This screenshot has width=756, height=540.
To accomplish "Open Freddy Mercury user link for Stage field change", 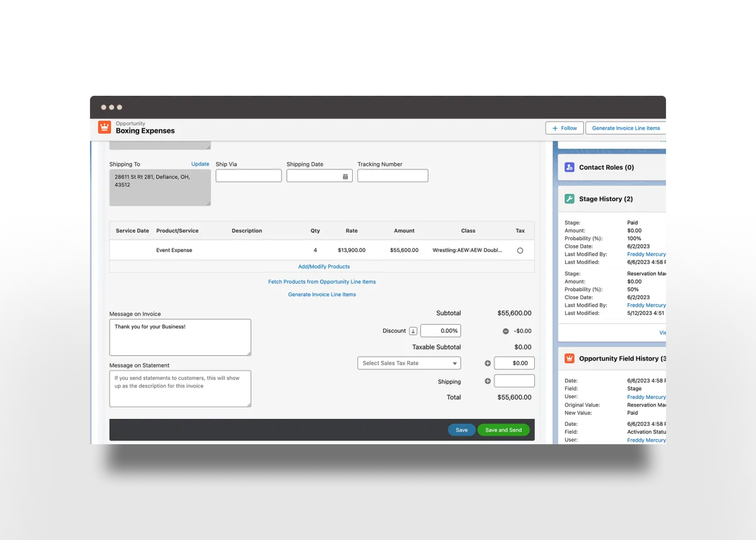I will (646, 397).
